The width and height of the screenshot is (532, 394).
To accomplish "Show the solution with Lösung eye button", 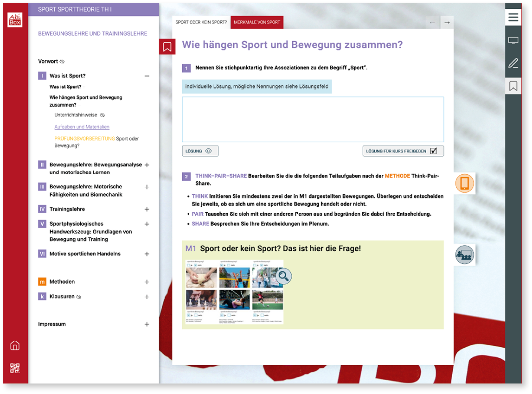I will tap(200, 151).
